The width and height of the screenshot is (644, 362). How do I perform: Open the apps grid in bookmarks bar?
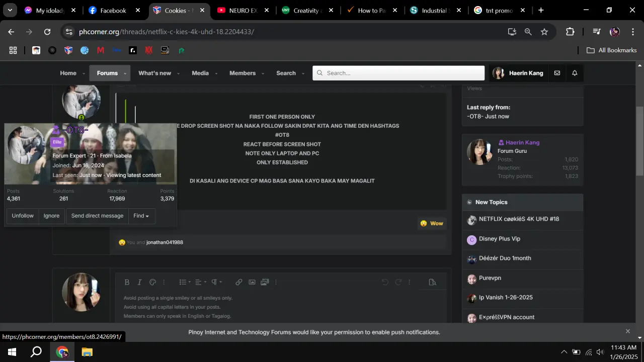[13, 50]
